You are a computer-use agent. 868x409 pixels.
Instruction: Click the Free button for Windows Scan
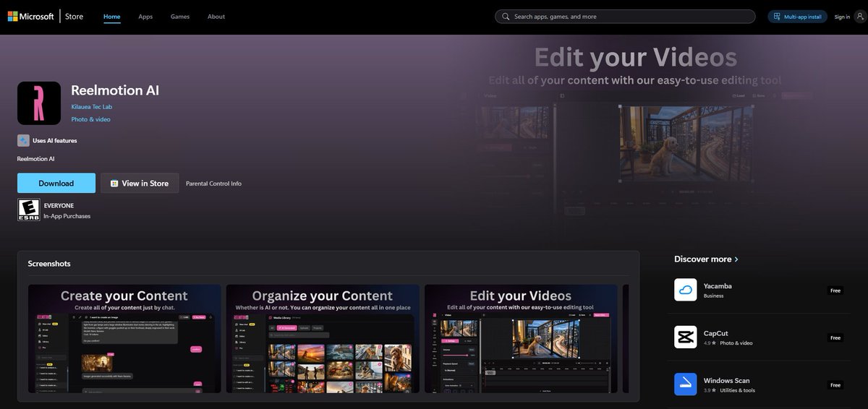(835, 385)
